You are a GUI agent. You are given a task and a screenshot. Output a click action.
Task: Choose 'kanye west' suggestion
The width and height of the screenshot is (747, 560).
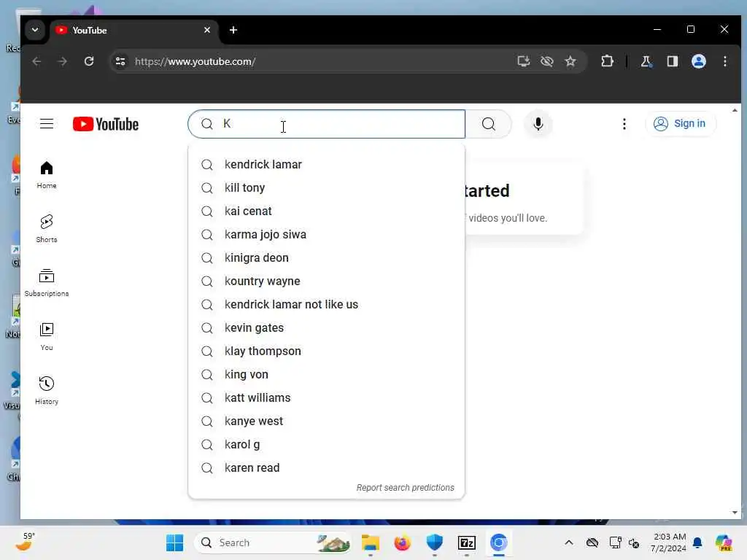(x=326, y=421)
